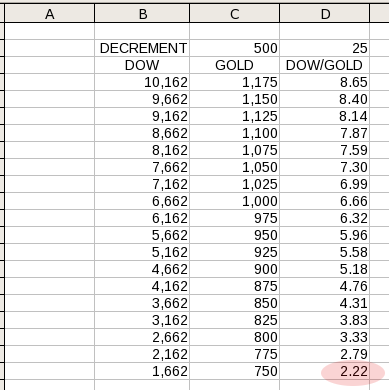
Task: Select DOW cell 4,662
Action: point(142,269)
